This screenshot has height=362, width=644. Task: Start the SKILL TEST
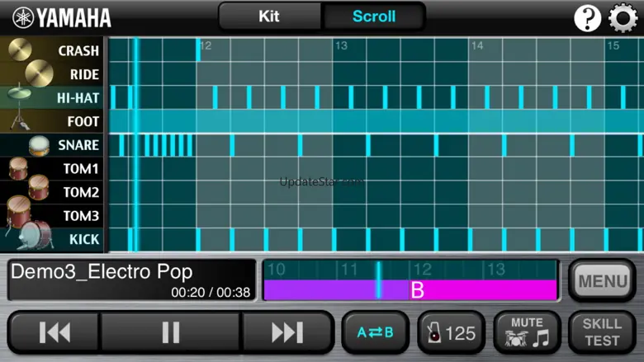coord(602,332)
